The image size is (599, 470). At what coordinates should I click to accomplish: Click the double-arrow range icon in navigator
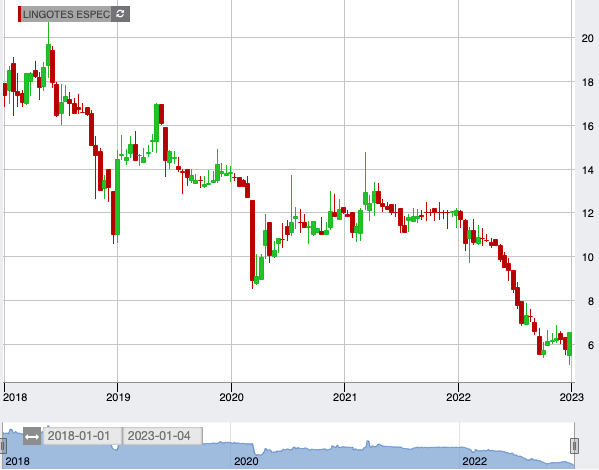click(x=32, y=436)
